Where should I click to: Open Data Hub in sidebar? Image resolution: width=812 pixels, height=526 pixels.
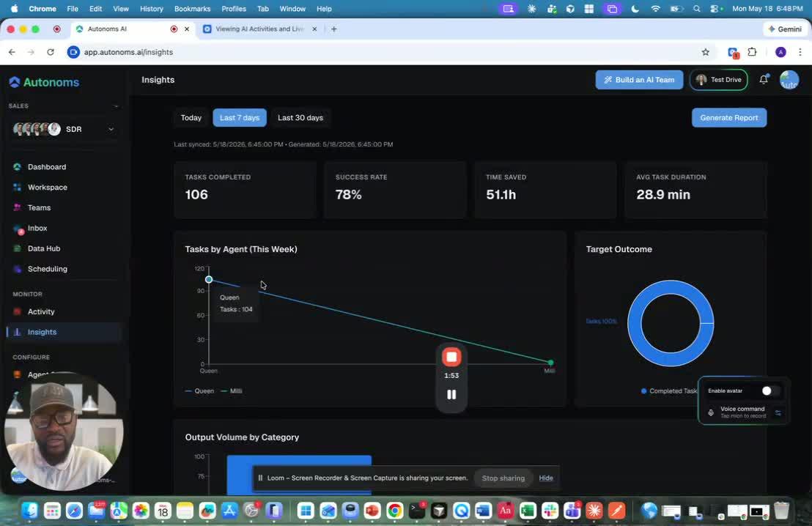click(43, 248)
